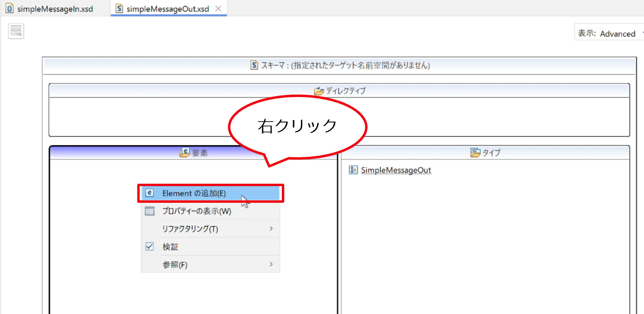This screenshot has height=314, width=644.
Task: Expand the 参照(F) submenu arrow
Action: click(271, 265)
